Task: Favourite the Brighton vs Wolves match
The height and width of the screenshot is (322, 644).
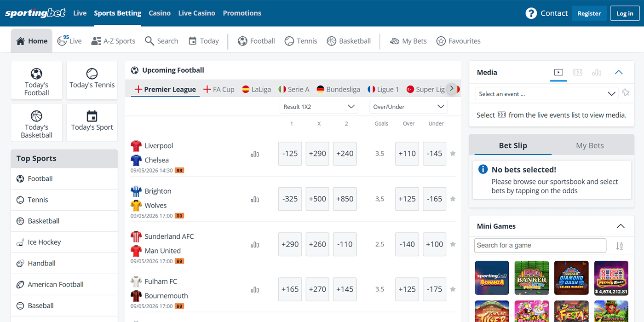Action: [453, 199]
